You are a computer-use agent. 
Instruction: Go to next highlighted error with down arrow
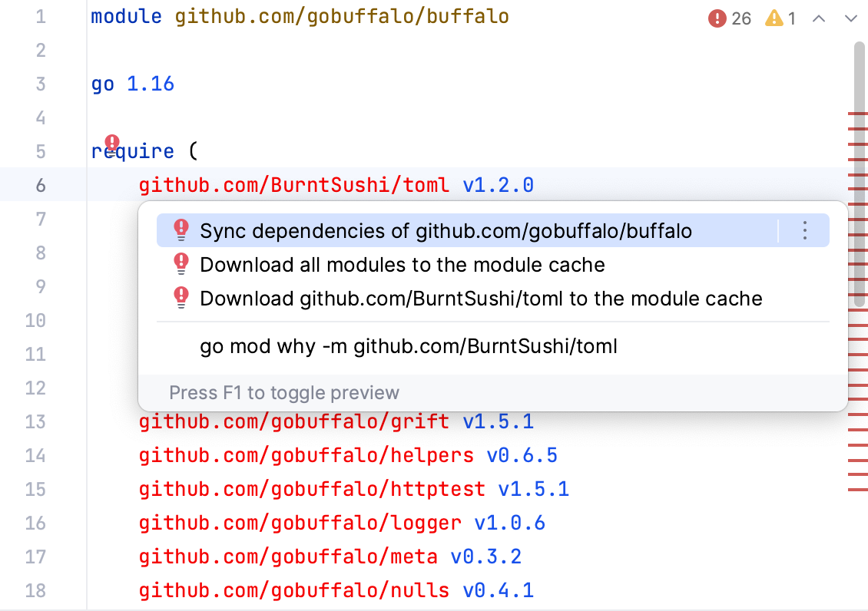[x=851, y=18]
